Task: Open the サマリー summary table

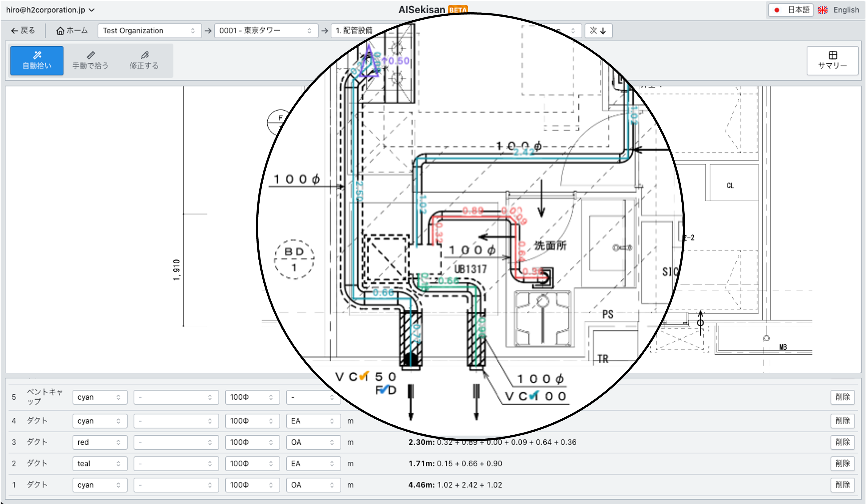Action: 832,60
